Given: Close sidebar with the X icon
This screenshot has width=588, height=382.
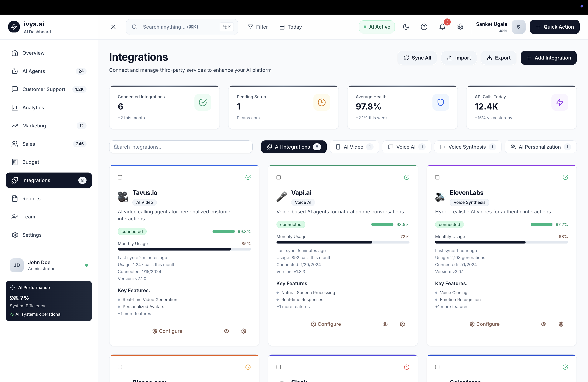Looking at the screenshot, I should click(113, 27).
